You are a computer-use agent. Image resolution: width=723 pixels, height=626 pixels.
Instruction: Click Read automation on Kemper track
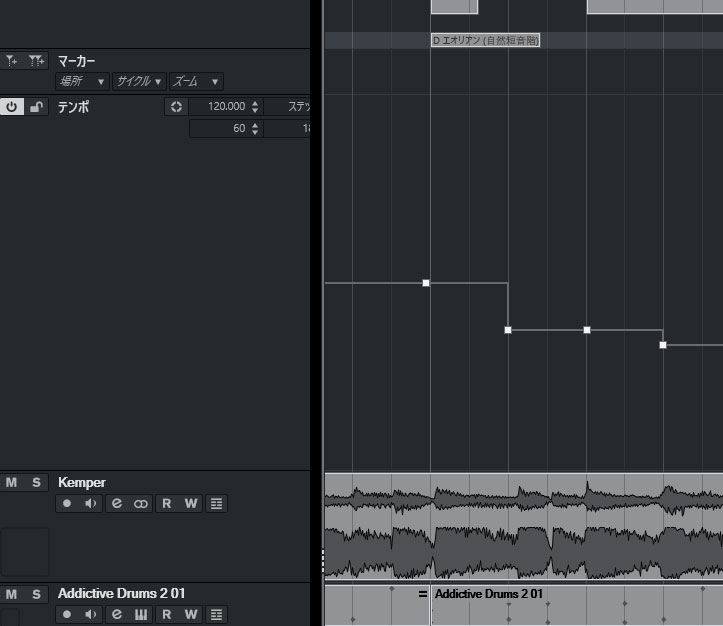pos(167,504)
